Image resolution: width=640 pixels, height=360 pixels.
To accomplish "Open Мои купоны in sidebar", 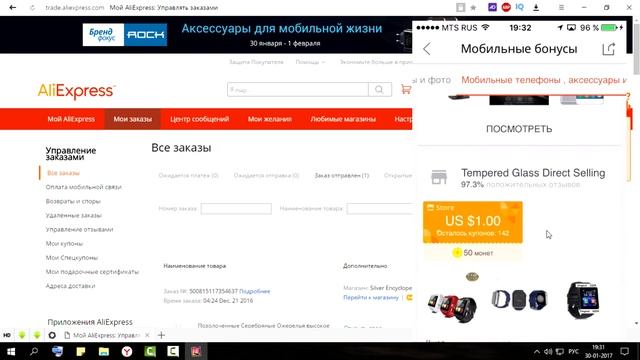I will (64, 244).
